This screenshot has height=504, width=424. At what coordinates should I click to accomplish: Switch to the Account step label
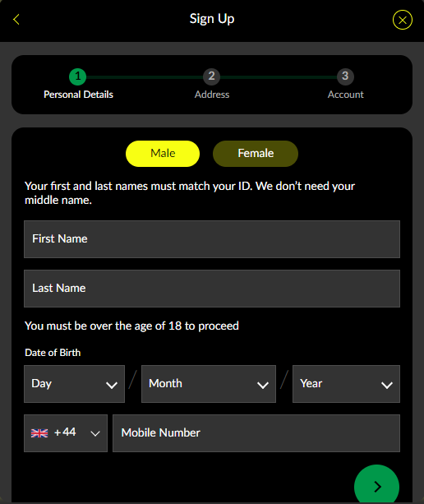point(346,95)
